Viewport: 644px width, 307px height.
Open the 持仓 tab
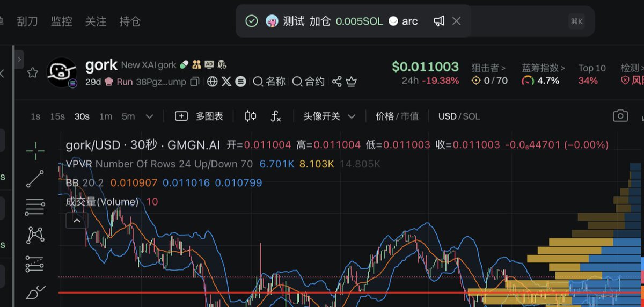[130, 21]
